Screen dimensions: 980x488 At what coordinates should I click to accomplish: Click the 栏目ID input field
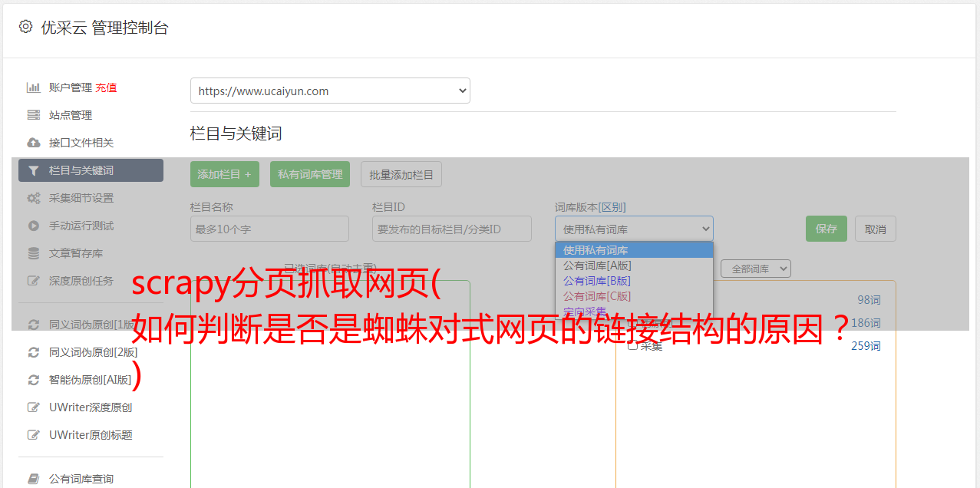pyautogui.click(x=452, y=229)
